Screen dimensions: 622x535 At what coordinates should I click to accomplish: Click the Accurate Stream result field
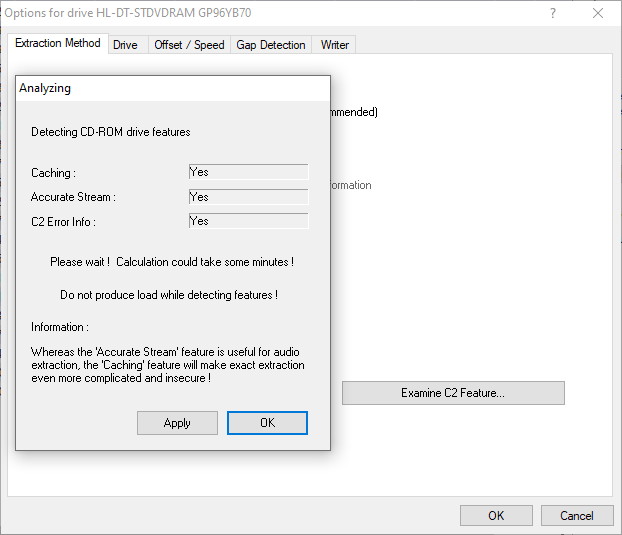[248, 197]
